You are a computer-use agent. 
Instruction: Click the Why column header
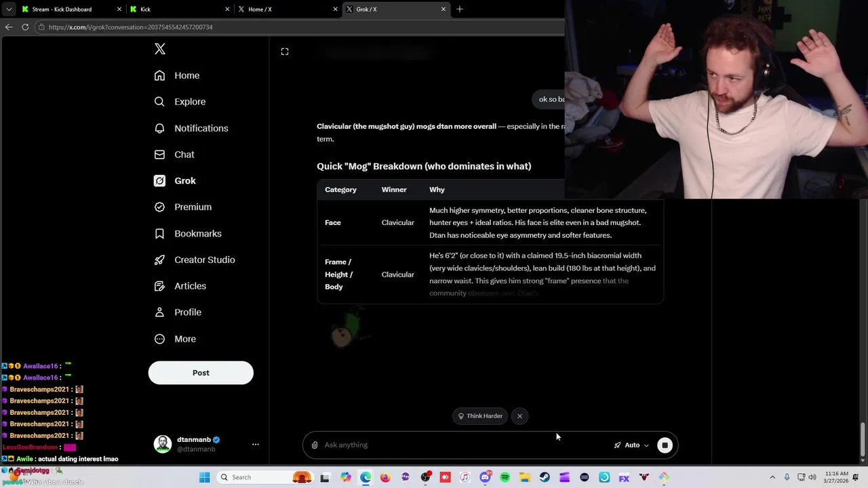click(x=437, y=190)
